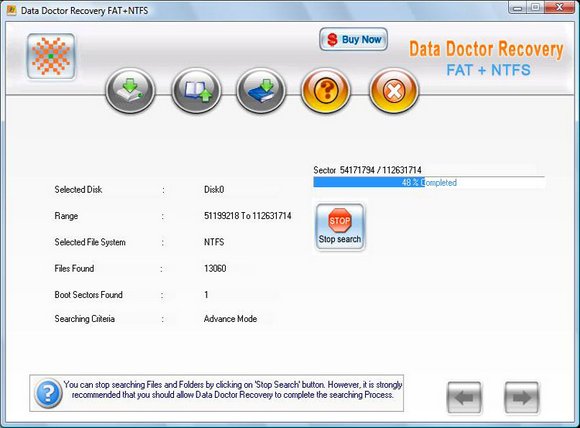Go forward with the right arrow button

coord(522,398)
